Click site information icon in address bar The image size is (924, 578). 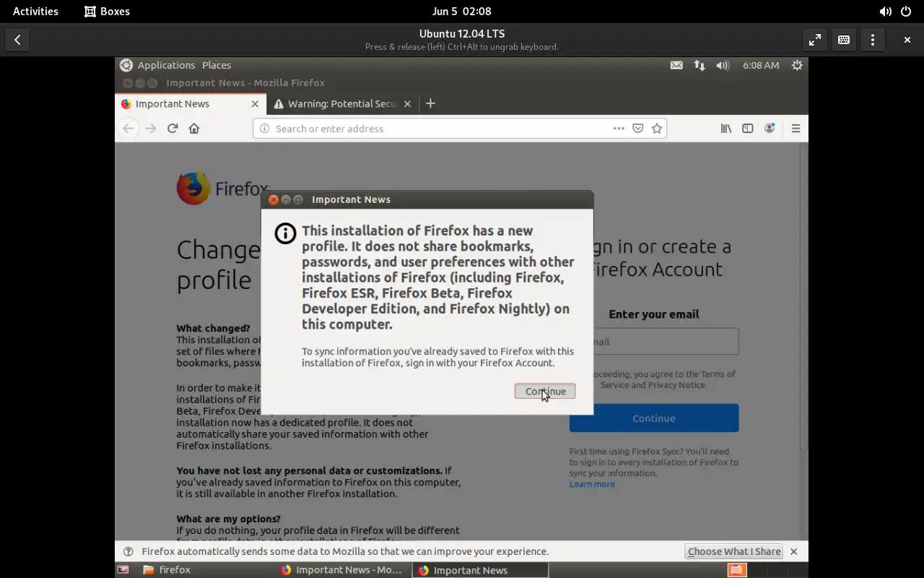[x=264, y=129]
